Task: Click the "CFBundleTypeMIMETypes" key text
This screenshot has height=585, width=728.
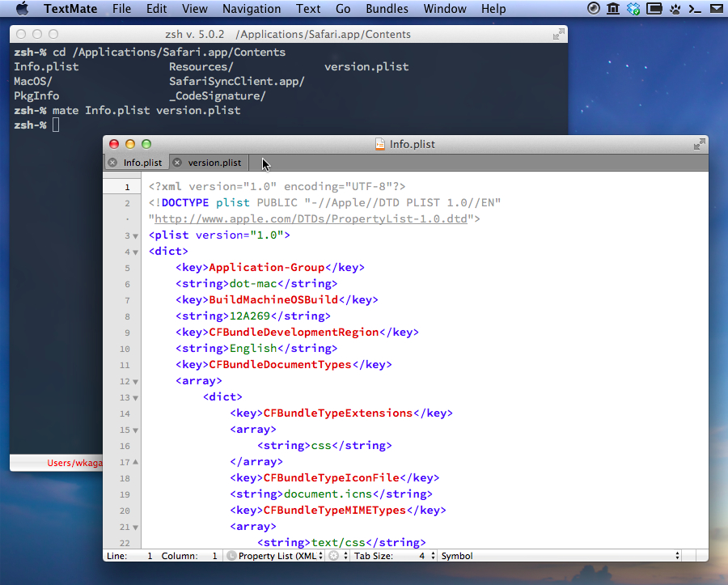Action: coord(335,511)
